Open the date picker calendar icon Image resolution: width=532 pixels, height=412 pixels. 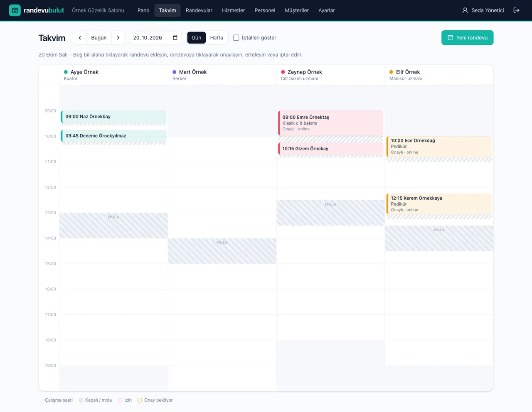pos(175,38)
